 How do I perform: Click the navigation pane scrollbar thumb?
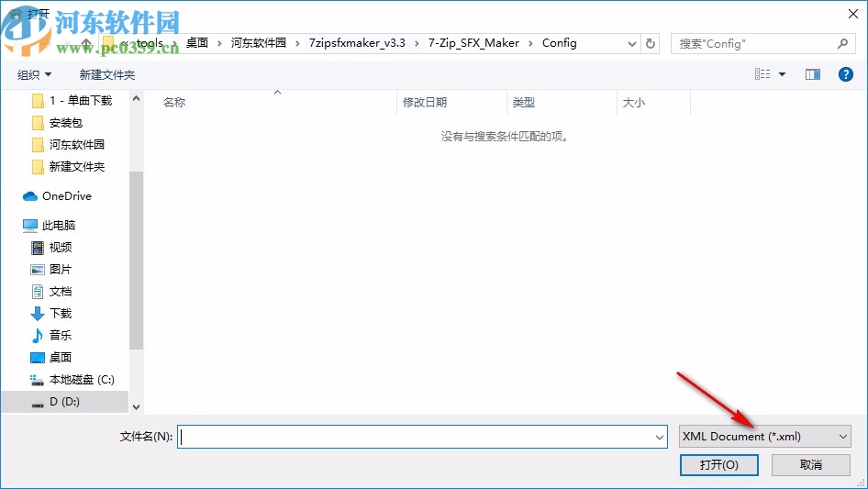[x=136, y=261]
